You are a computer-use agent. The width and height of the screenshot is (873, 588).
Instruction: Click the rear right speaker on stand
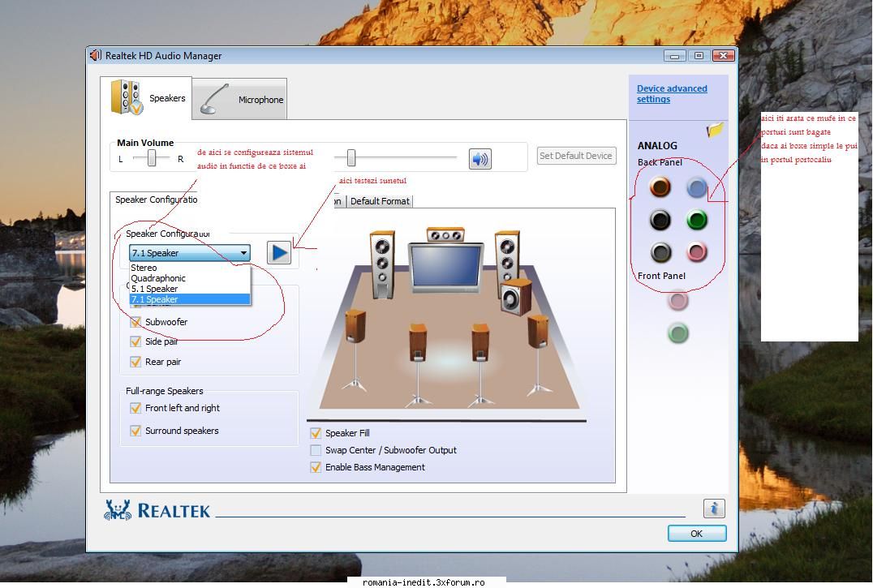480,364
